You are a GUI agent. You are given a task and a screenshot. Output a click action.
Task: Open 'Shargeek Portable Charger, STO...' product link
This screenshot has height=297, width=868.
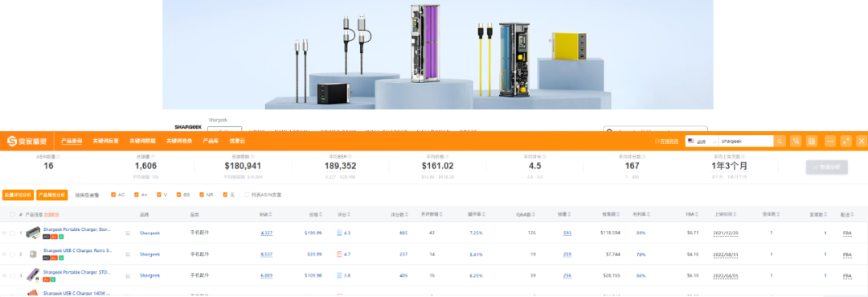click(x=77, y=272)
